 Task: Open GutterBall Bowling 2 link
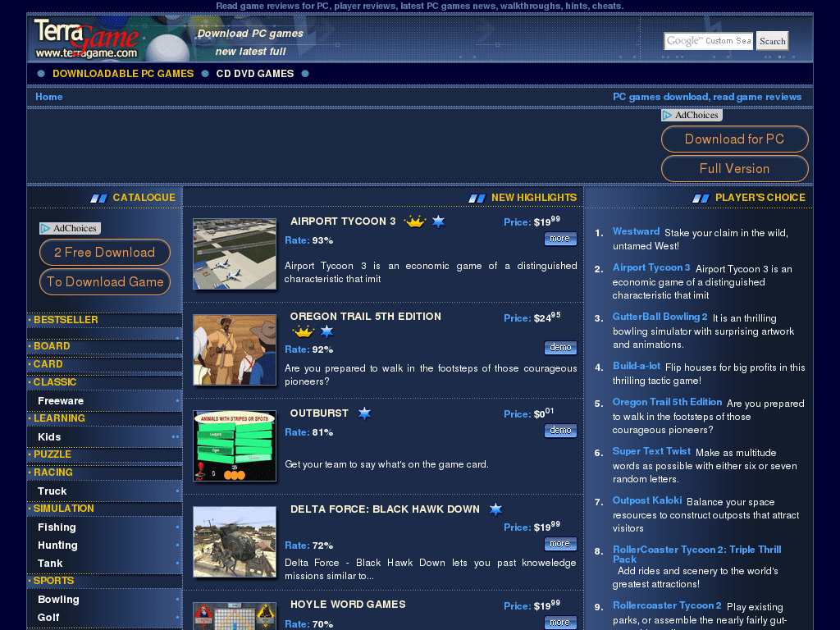[x=660, y=317]
